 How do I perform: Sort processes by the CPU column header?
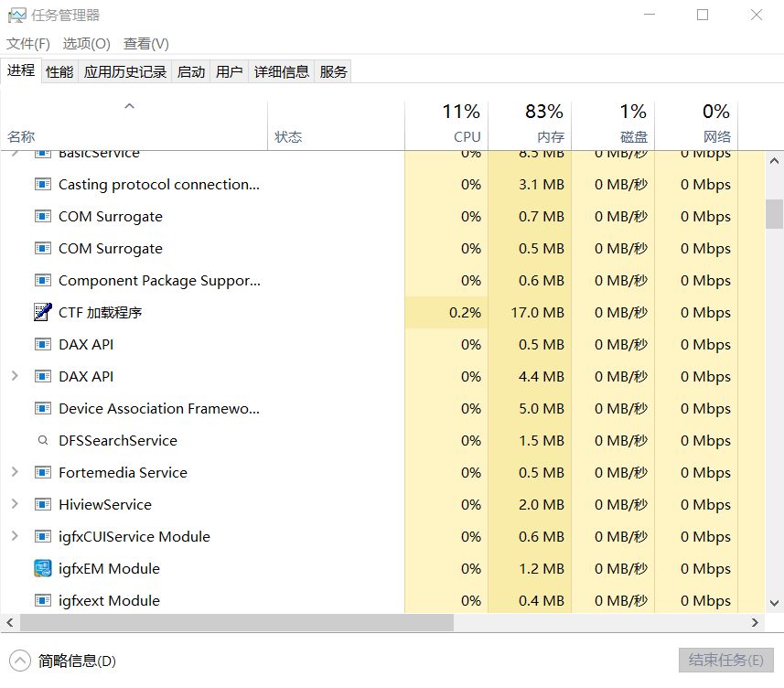pos(446,125)
